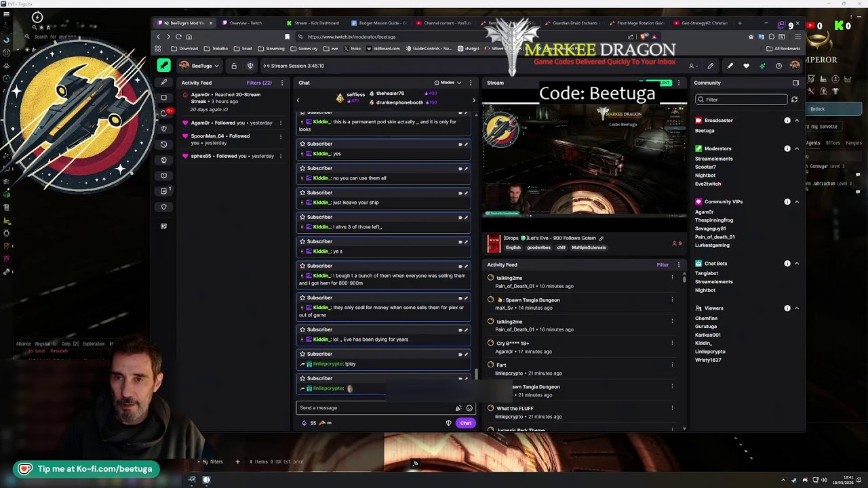
Task: Collapse the Viewers section
Action: [797, 308]
